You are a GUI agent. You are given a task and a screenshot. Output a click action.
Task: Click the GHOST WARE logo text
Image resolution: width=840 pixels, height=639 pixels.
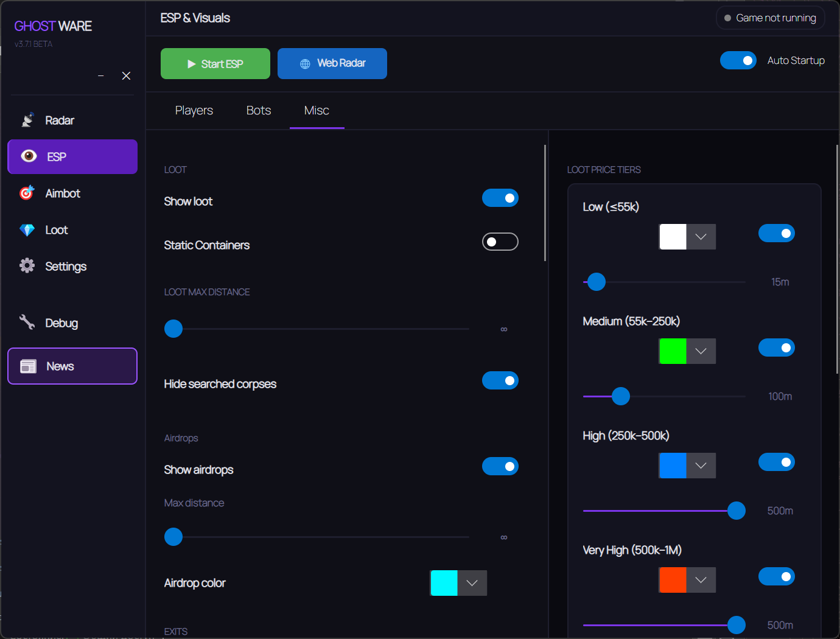tap(53, 26)
